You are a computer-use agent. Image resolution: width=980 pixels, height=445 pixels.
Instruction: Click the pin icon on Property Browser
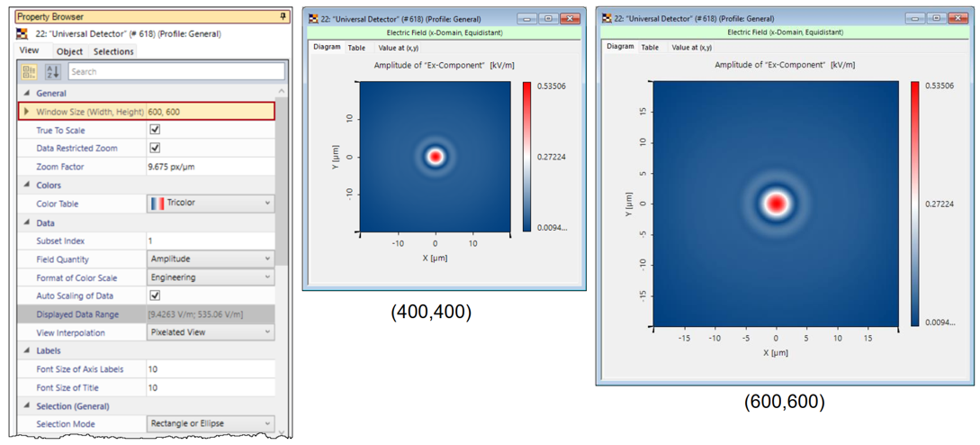283,16
